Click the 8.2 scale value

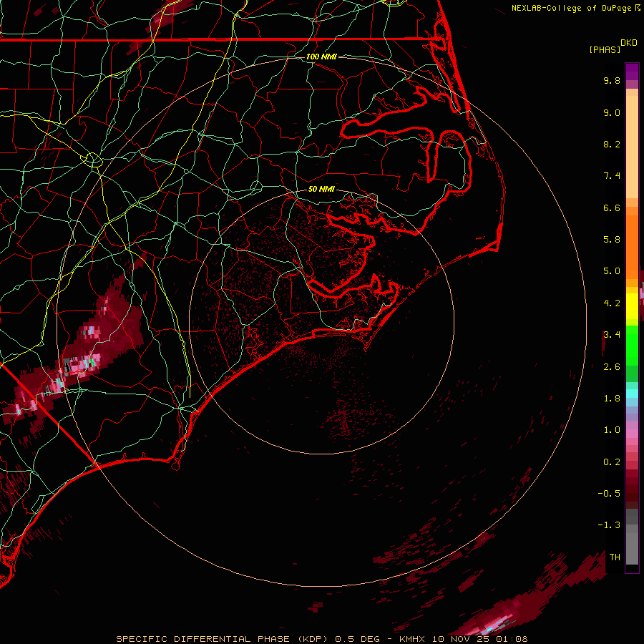tap(612, 144)
